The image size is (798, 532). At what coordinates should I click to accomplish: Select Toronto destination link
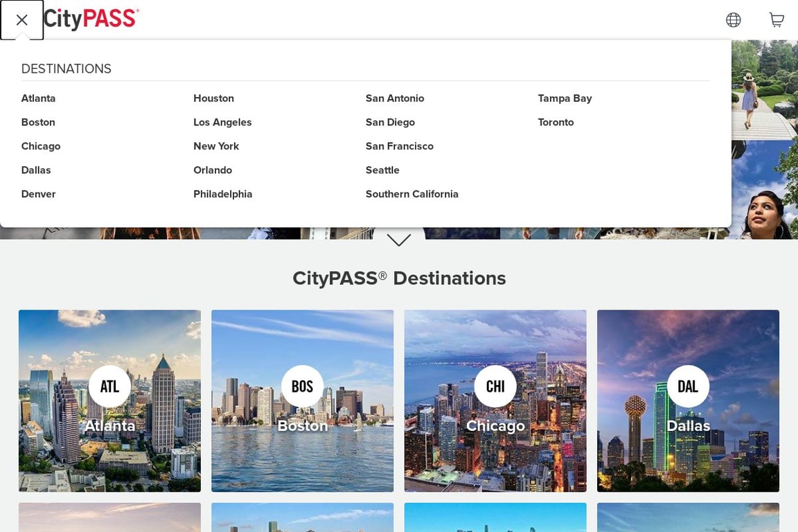(x=556, y=122)
